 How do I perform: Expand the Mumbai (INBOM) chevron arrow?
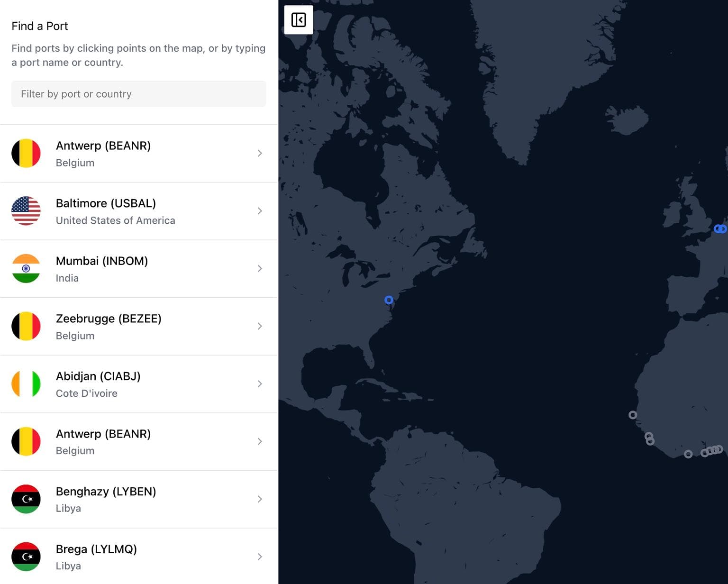(x=260, y=268)
